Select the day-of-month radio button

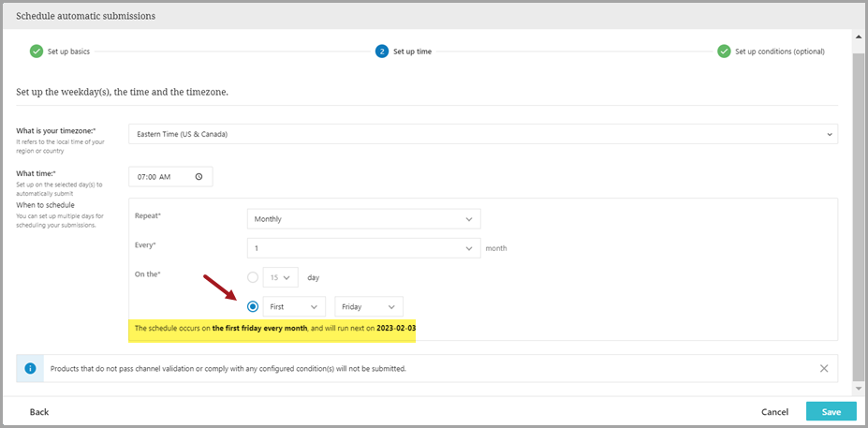pyautogui.click(x=253, y=277)
